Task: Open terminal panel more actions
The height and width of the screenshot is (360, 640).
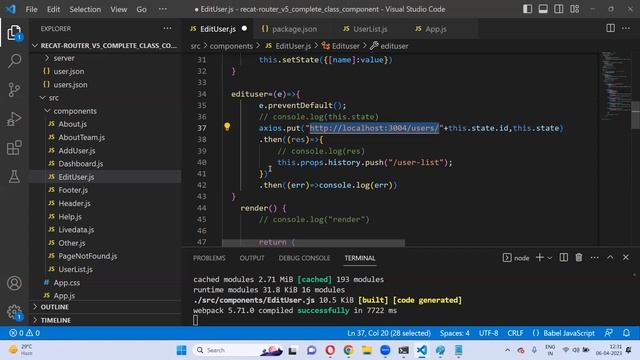Action: [594, 258]
